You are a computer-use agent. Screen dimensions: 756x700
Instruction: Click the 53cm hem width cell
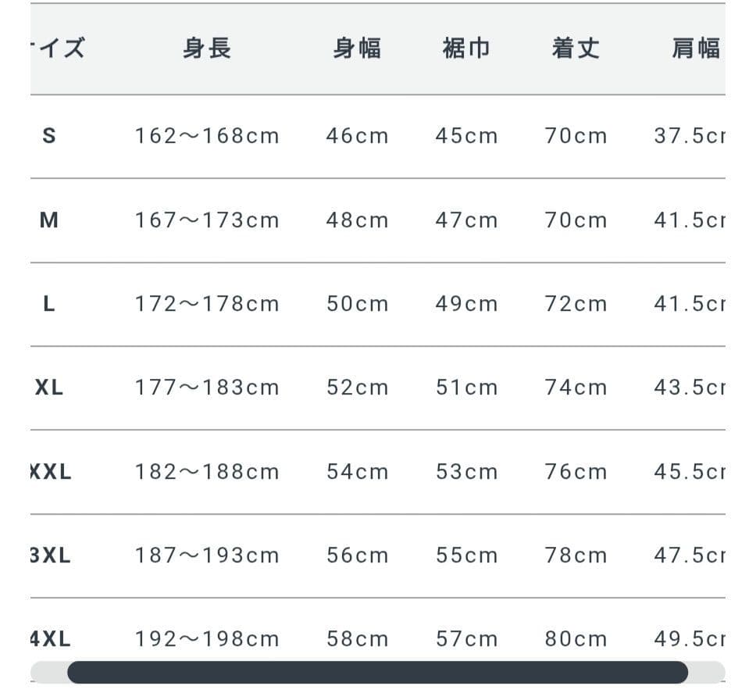466,472
